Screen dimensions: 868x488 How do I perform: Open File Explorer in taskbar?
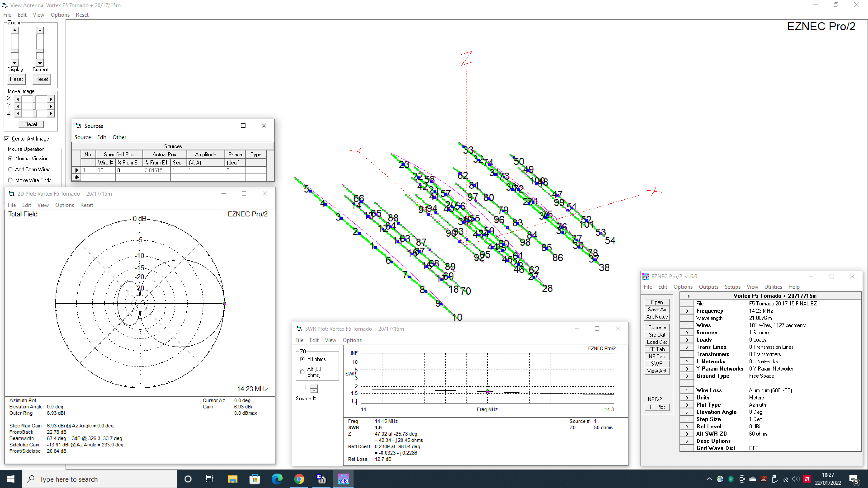[232, 479]
